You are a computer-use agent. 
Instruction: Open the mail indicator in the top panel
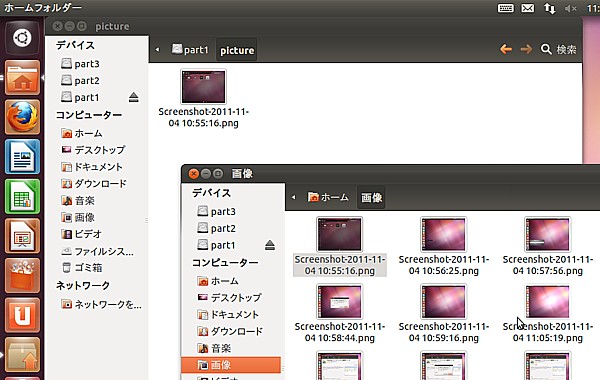[x=528, y=8]
